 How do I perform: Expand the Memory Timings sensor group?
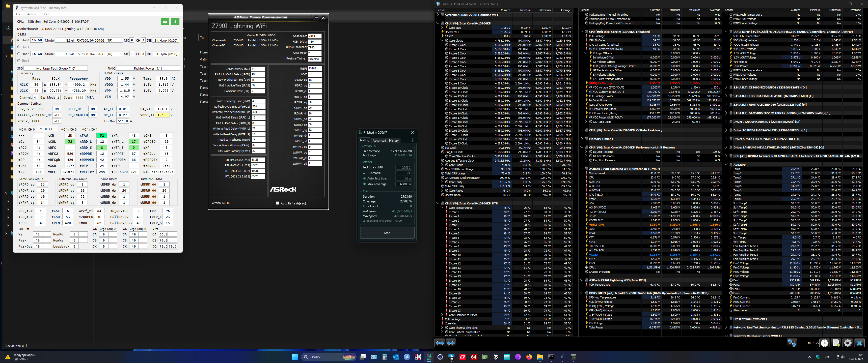[582, 139]
